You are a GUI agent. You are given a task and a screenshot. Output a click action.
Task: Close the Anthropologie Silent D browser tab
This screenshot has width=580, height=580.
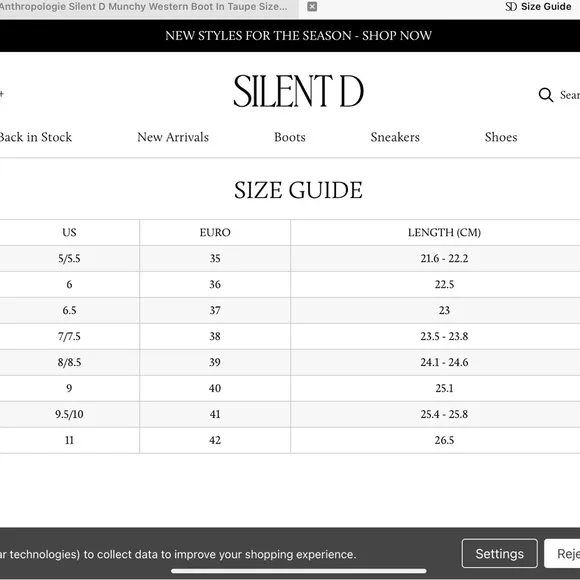click(x=312, y=7)
